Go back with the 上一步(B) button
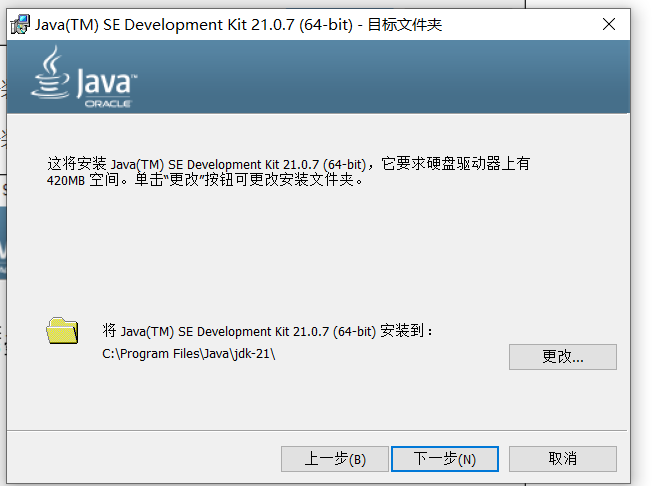 (334, 459)
